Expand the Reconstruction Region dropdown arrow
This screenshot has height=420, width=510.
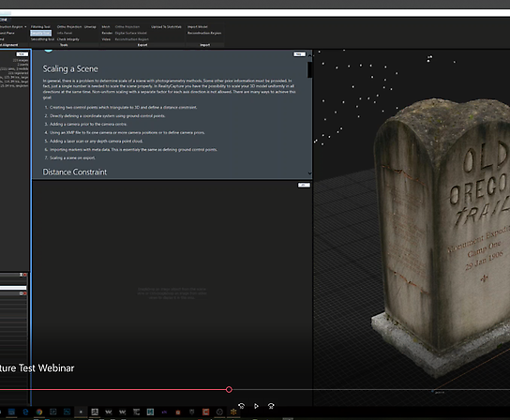[x=25, y=26]
